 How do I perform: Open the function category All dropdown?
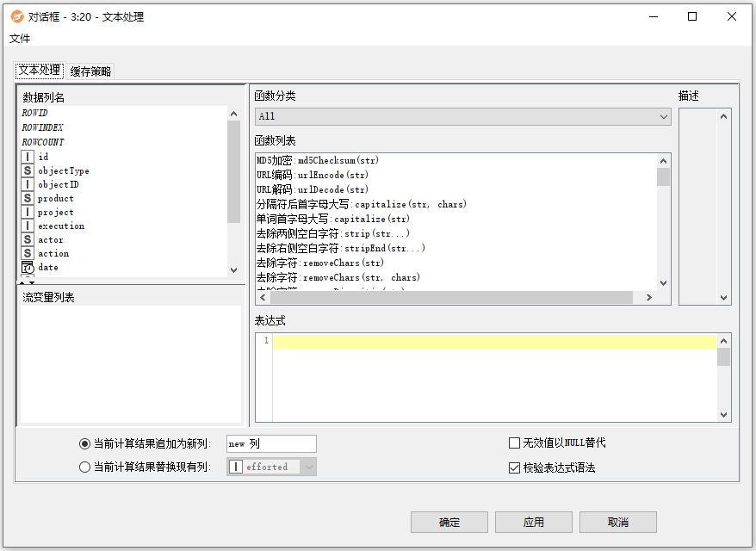(462, 116)
